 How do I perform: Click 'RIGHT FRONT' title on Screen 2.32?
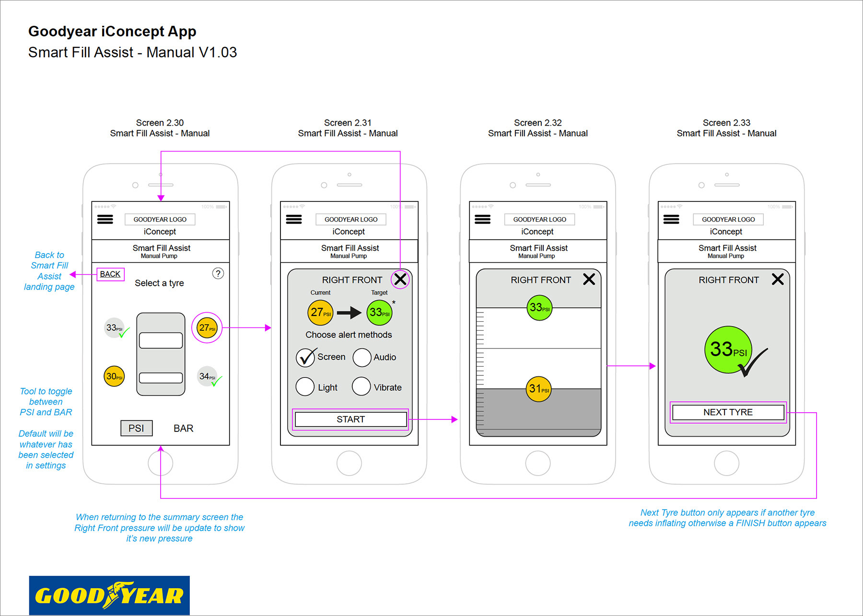[x=541, y=280]
